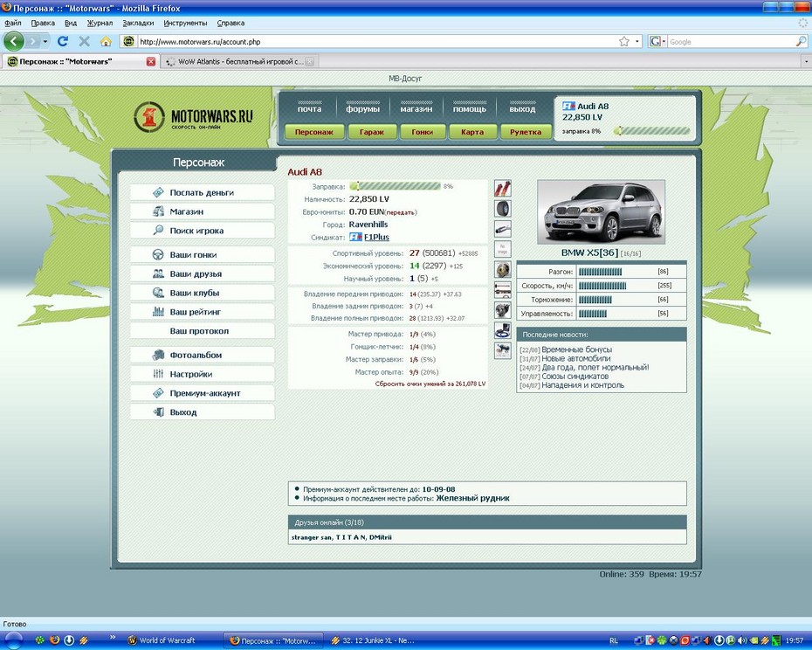The height and width of the screenshot is (650, 812).
Task: Click the Гараж button
Action: pos(372,132)
